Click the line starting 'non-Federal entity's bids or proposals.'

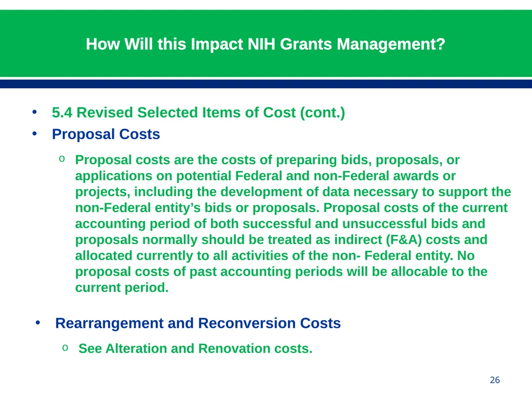pyautogui.click(x=291, y=208)
